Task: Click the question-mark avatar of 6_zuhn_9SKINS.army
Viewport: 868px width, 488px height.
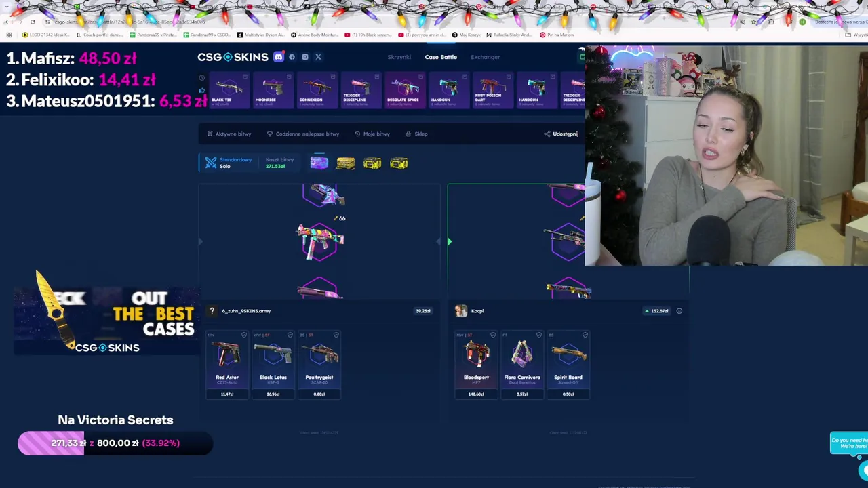Action: pyautogui.click(x=212, y=311)
